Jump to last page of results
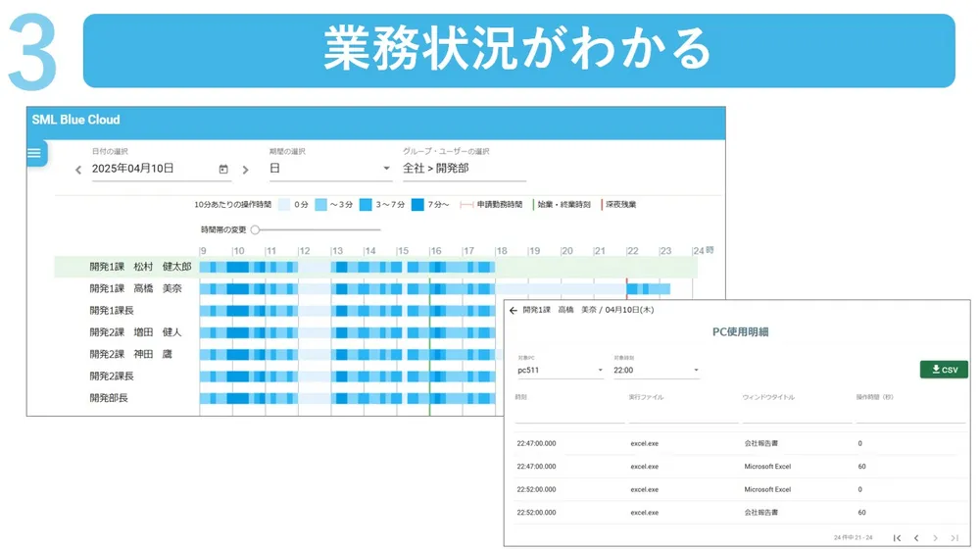Screen dimensions: 980x552 955,537
